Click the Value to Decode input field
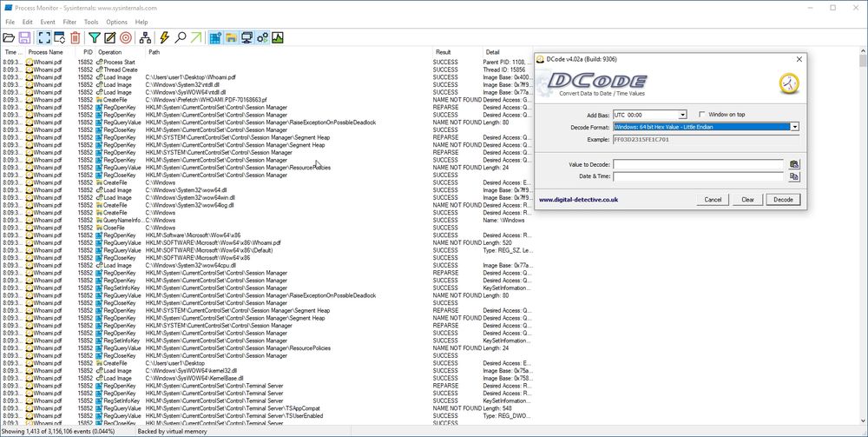868x437 pixels. [x=698, y=164]
